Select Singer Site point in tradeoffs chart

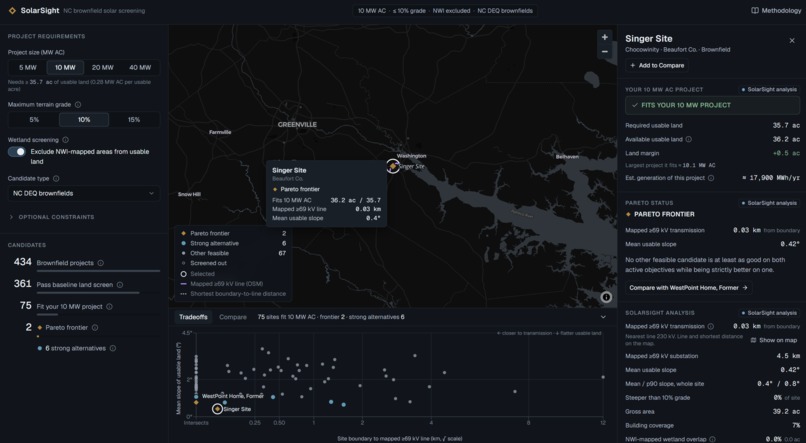pyautogui.click(x=217, y=409)
